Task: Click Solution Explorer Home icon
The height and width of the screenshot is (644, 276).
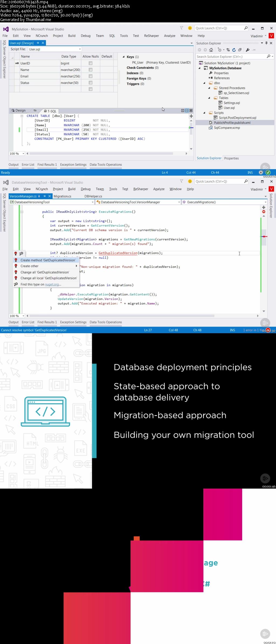Action: (x=211, y=50)
